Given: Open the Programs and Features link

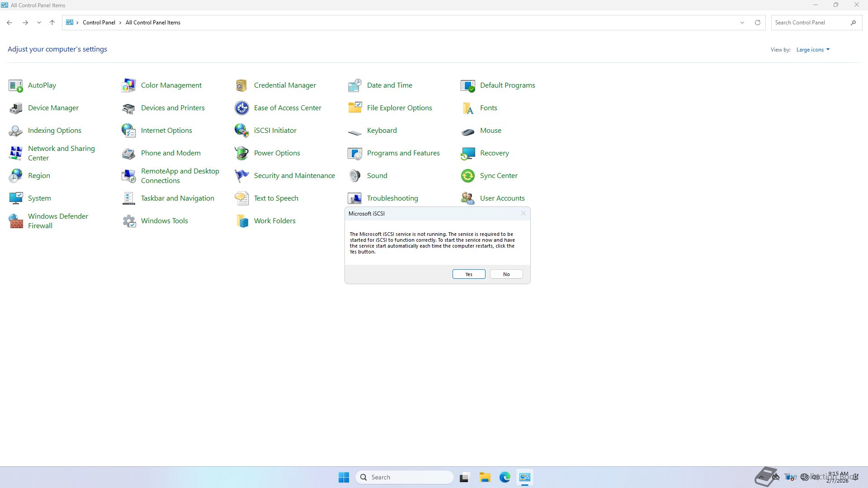Looking at the screenshot, I should point(403,153).
